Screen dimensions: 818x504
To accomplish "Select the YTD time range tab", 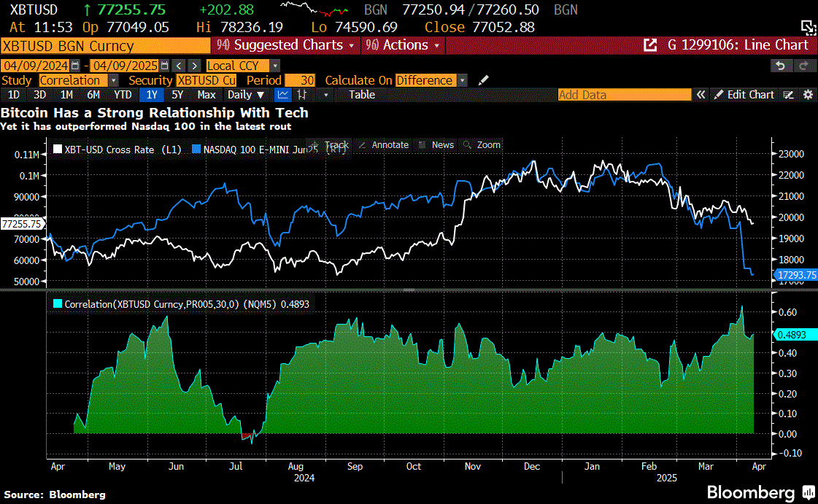I will pos(123,95).
